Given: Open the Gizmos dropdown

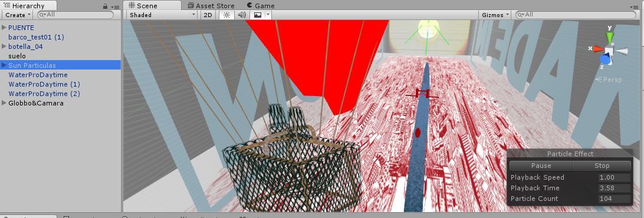Looking at the screenshot, I should click(494, 15).
